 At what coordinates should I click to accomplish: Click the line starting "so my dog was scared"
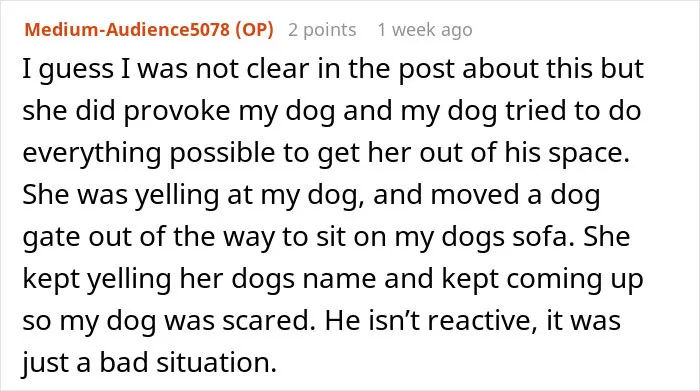[x=321, y=320]
